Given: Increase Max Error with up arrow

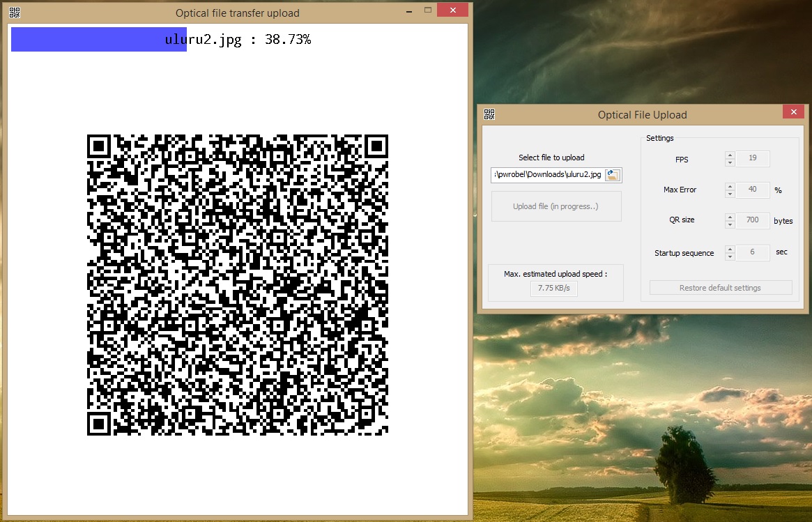Looking at the screenshot, I should pos(730,186).
